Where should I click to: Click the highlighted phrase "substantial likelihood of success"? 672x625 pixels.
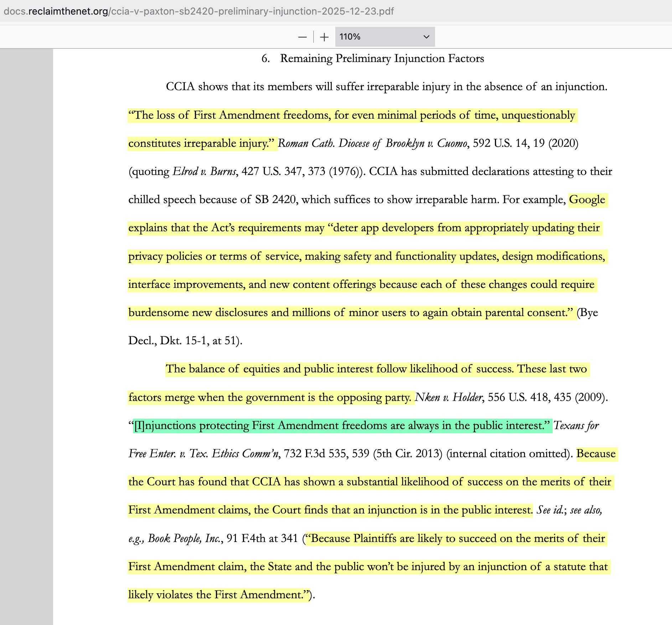point(425,482)
